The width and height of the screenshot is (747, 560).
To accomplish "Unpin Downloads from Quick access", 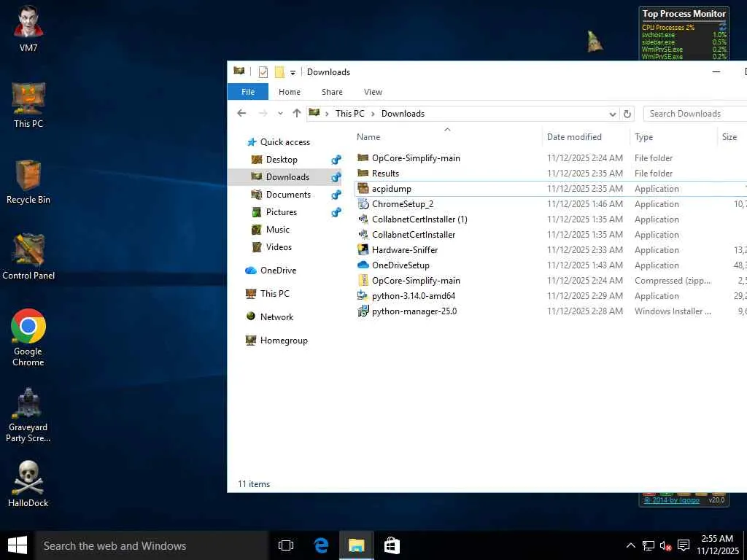I will tap(336, 177).
